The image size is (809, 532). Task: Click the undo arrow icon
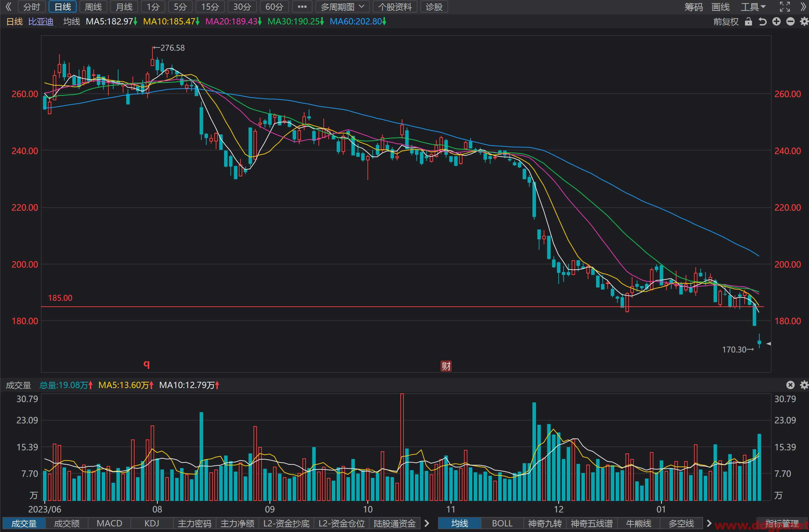point(763,22)
